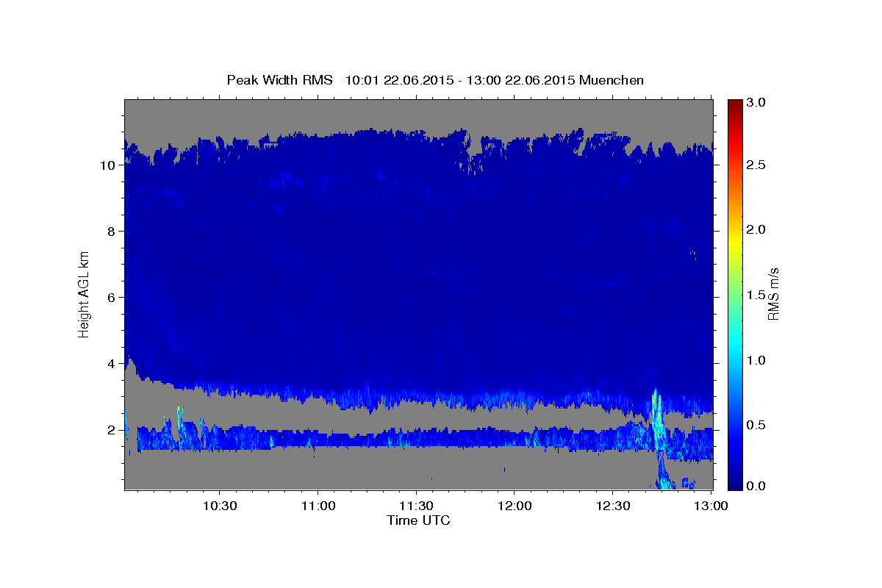Click the height tick label 10
882x588 pixels.
click(108, 165)
